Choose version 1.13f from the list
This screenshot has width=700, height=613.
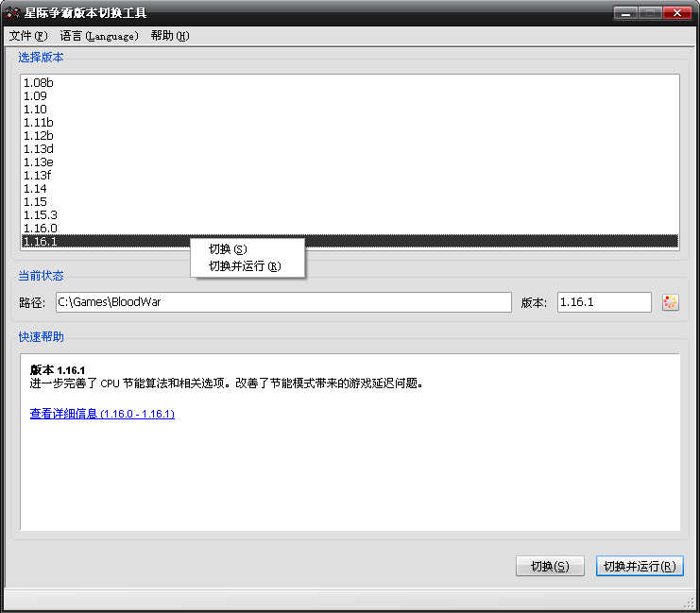click(x=38, y=176)
